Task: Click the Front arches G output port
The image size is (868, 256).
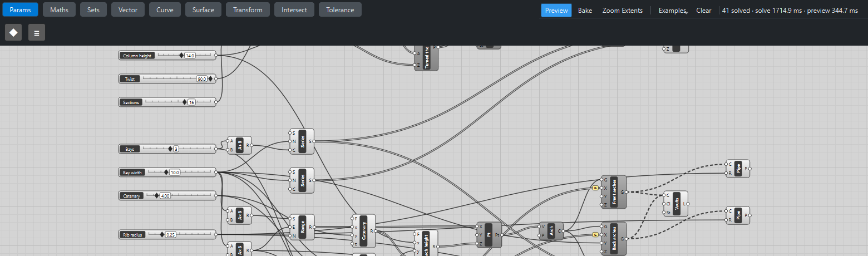Action: coord(626,192)
